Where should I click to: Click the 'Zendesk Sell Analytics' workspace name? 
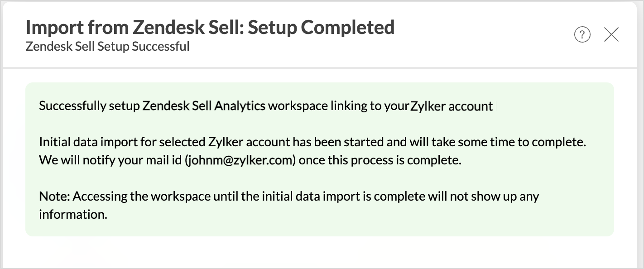pyautogui.click(x=204, y=106)
